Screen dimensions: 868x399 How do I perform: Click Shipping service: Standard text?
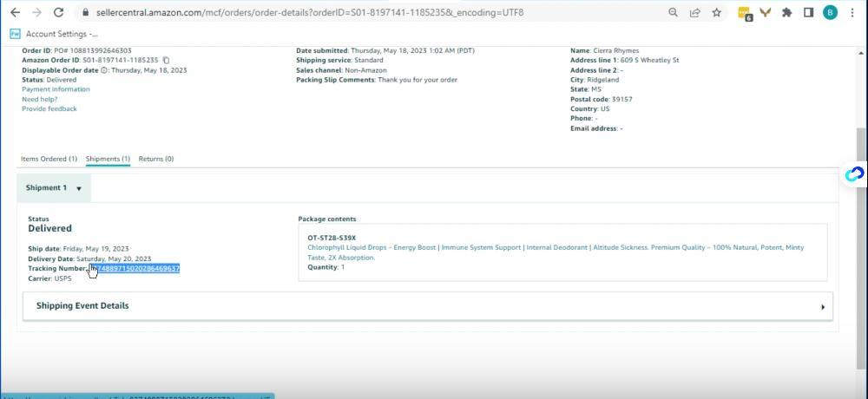click(339, 60)
